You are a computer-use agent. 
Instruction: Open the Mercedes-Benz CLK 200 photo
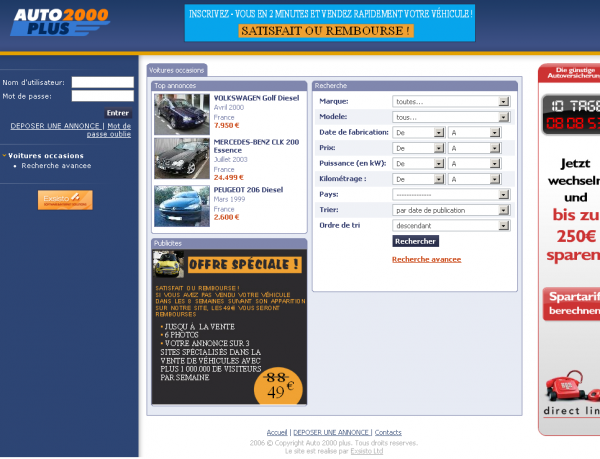pos(182,158)
